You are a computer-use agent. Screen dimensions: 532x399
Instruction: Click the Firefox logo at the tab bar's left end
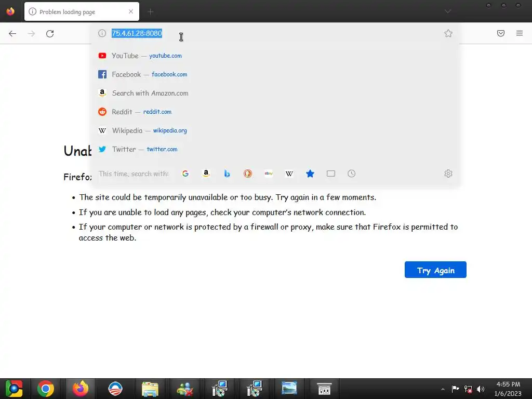10,11
